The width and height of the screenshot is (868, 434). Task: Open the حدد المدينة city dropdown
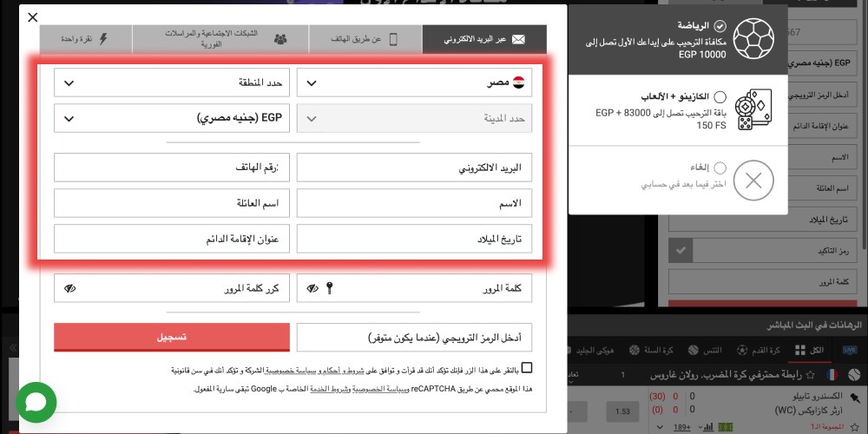pos(414,118)
